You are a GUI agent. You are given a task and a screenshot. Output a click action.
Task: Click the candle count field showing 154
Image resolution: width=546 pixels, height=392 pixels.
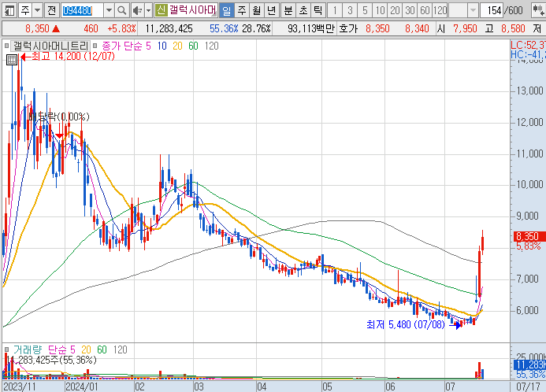click(x=492, y=11)
